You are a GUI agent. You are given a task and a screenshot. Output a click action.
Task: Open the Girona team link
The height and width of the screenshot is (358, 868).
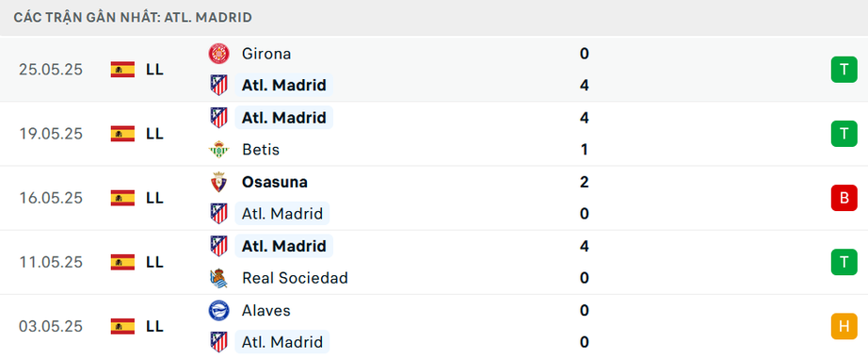tap(266, 54)
